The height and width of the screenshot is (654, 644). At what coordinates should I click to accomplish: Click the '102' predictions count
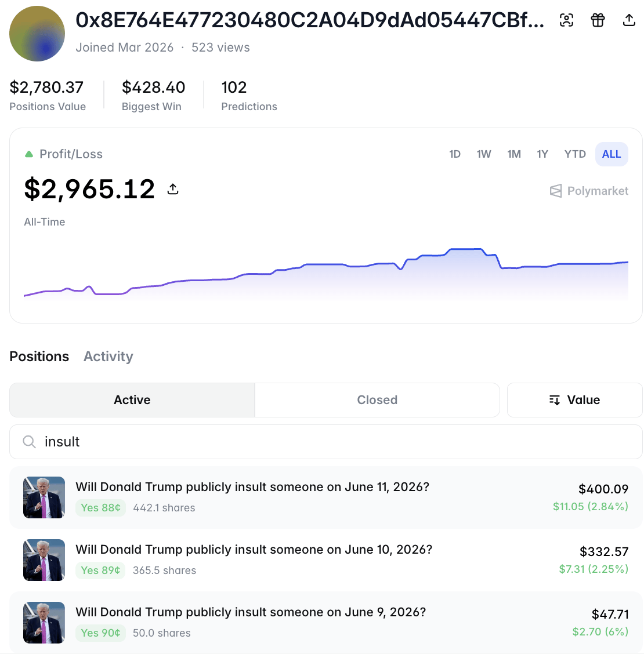point(234,87)
